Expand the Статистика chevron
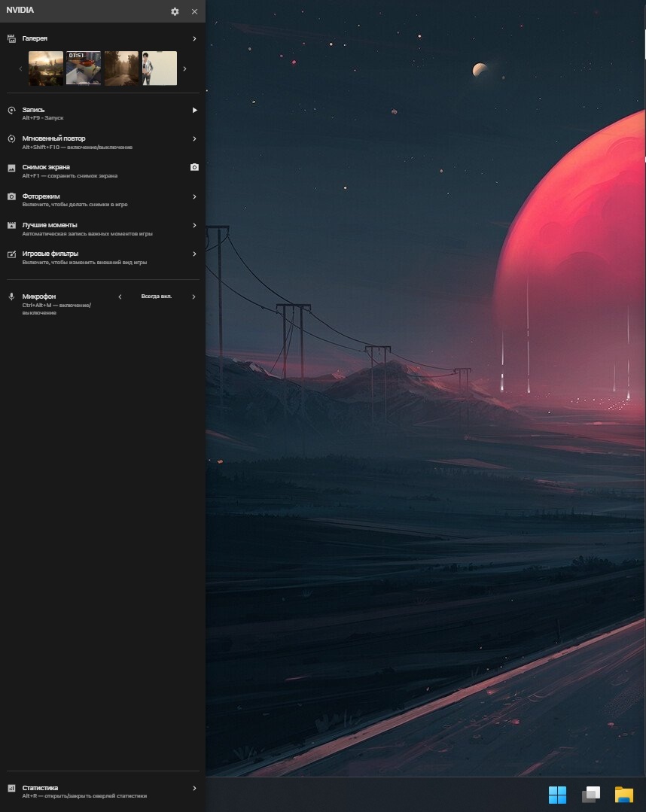 [194, 788]
